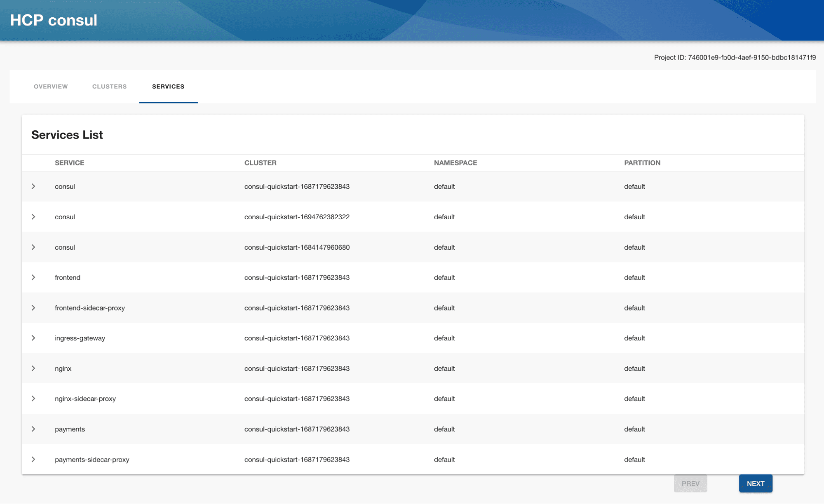Click the NEXT page button

point(755,483)
